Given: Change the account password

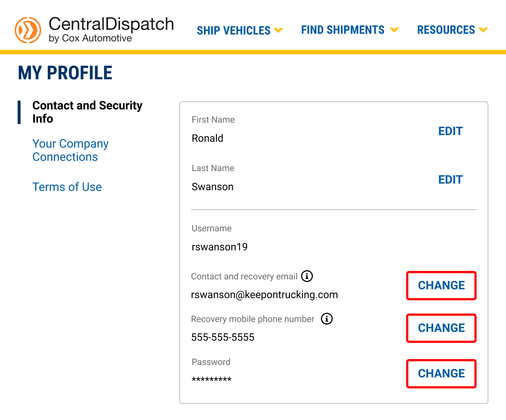Looking at the screenshot, I should (x=441, y=374).
